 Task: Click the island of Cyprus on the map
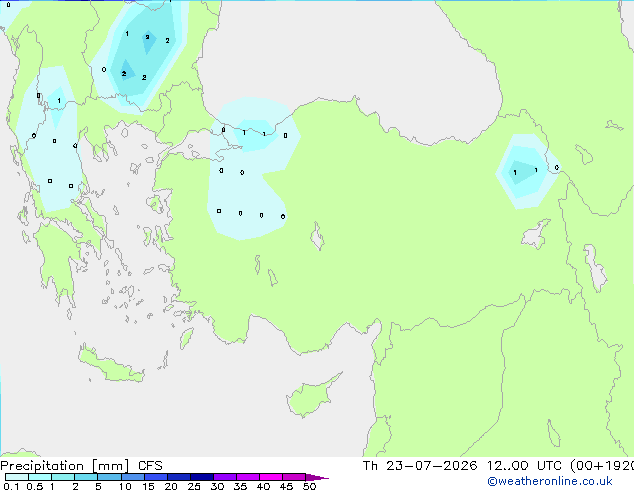pyautogui.click(x=311, y=397)
